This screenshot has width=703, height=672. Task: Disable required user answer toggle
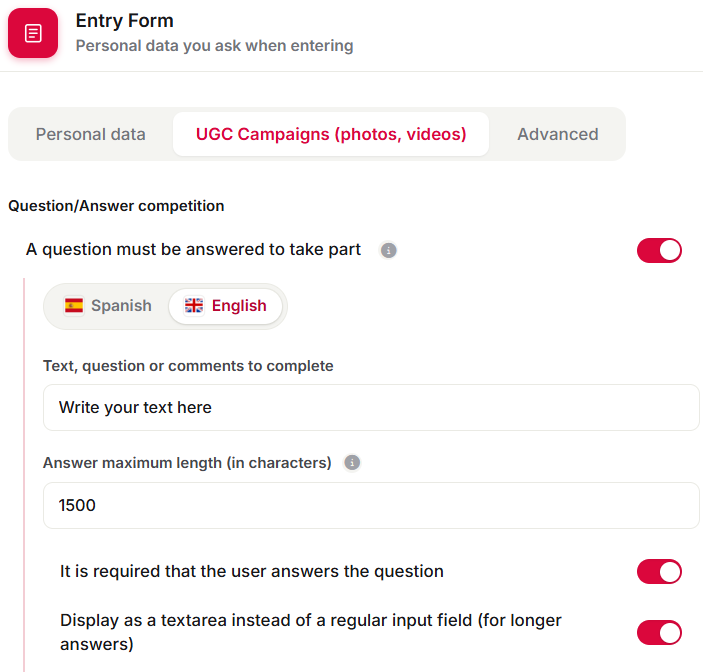pyautogui.click(x=659, y=572)
